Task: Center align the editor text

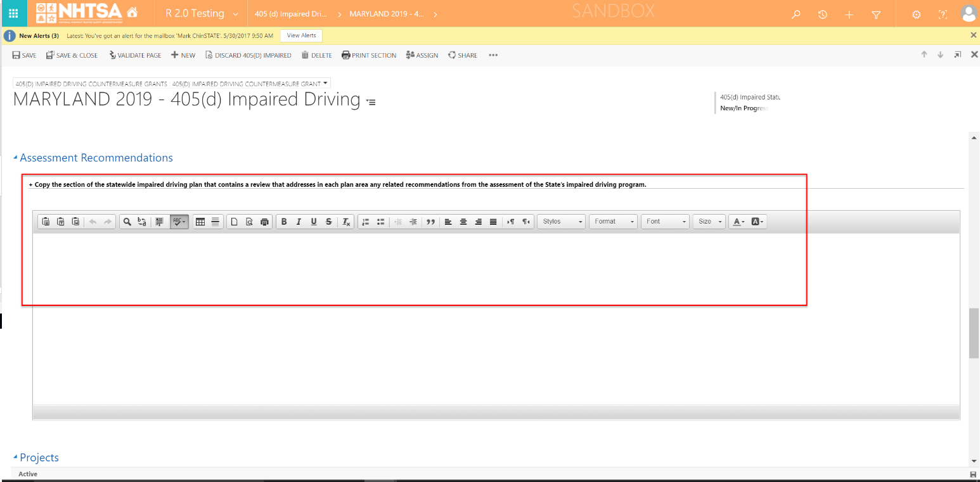Action: [x=463, y=222]
